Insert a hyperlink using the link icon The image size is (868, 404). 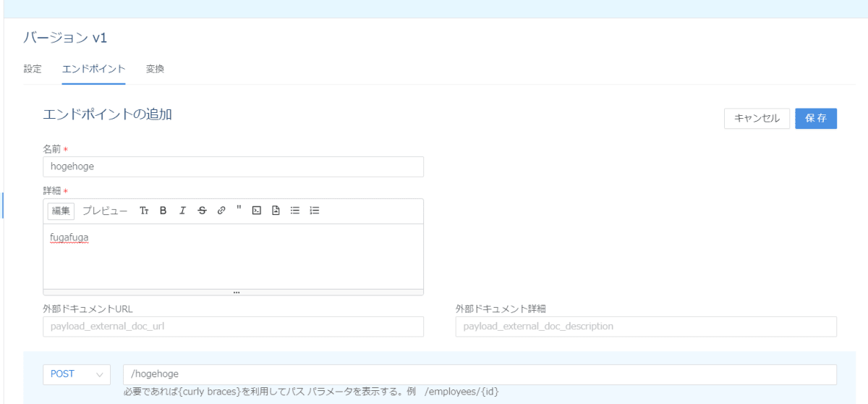221,211
